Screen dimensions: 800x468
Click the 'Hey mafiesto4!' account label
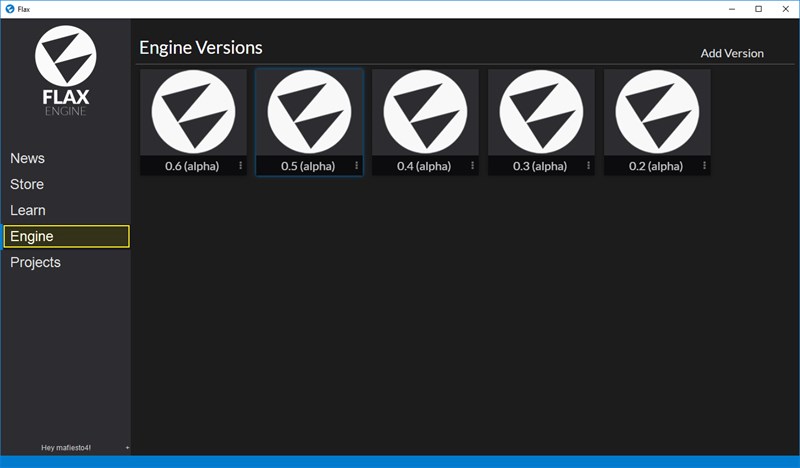pos(66,448)
